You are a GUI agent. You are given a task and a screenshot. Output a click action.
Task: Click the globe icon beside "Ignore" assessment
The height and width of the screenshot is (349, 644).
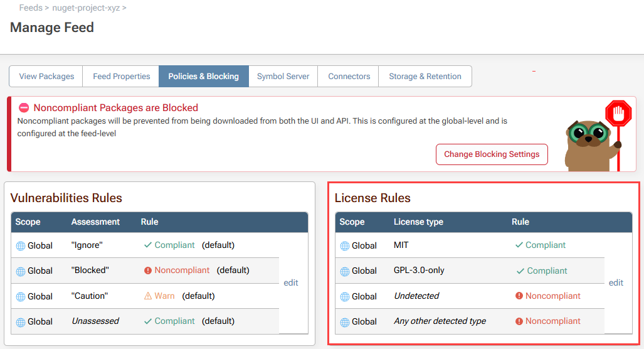[x=21, y=246]
